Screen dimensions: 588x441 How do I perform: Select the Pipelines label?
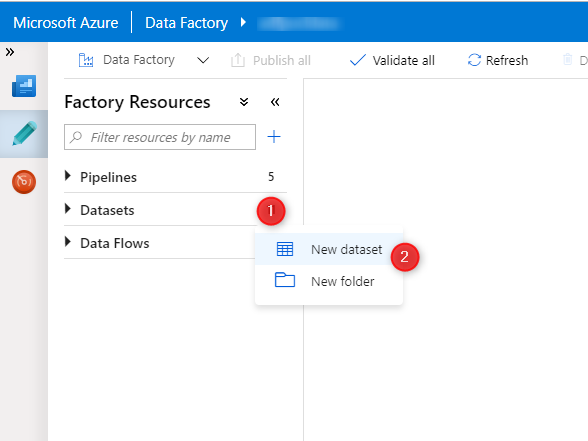(108, 177)
